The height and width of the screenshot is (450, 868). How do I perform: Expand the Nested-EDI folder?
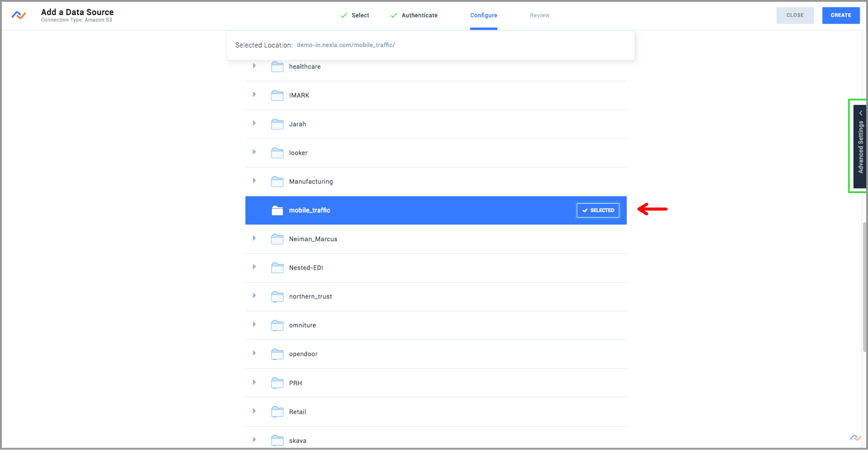[x=254, y=267]
